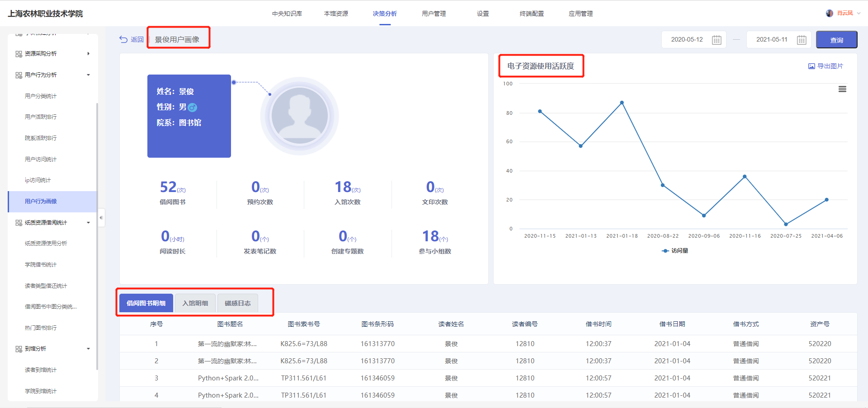Image resolution: width=868 pixels, height=408 pixels.
Task: Click the male gender icon beside 男
Action: pyautogui.click(x=193, y=107)
